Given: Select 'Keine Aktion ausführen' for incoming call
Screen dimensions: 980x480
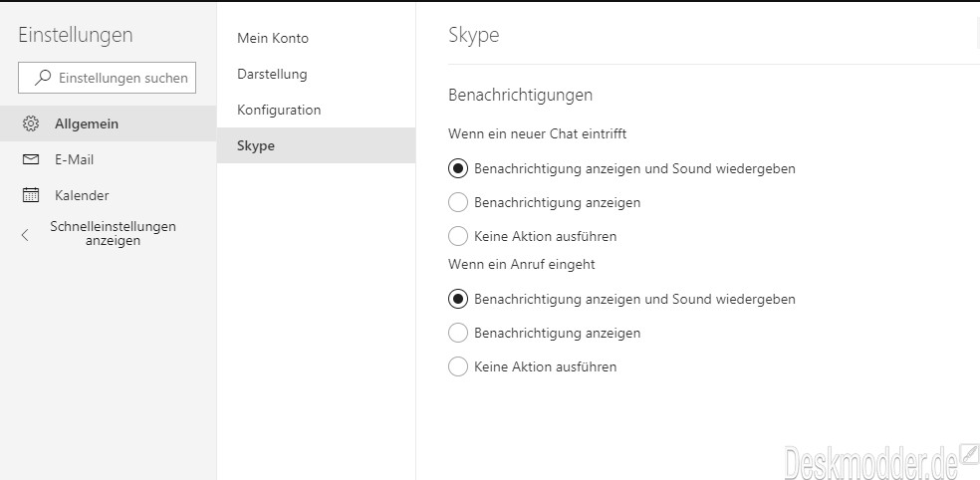Looking at the screenshot, I should click(x=458, y=366).
